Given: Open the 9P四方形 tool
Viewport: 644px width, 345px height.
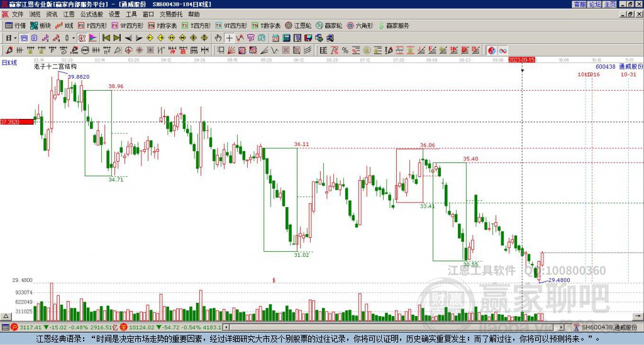Looking at the screenshot, I should (127, 25).
